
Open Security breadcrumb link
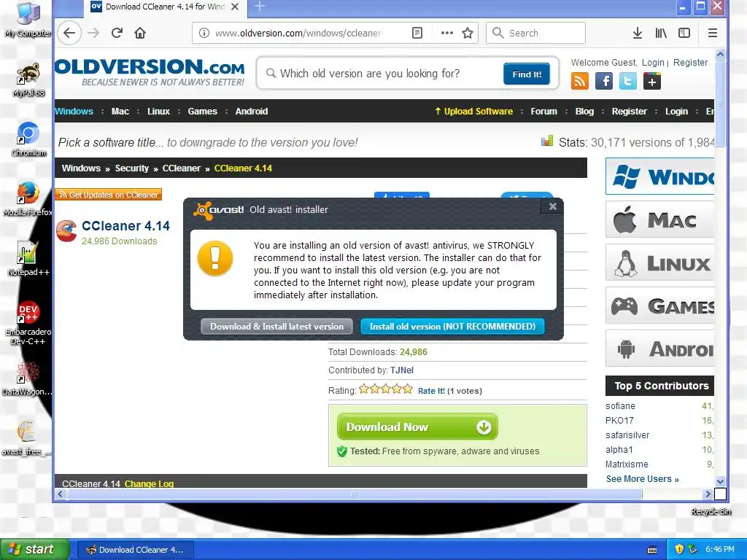click(132, 168)
